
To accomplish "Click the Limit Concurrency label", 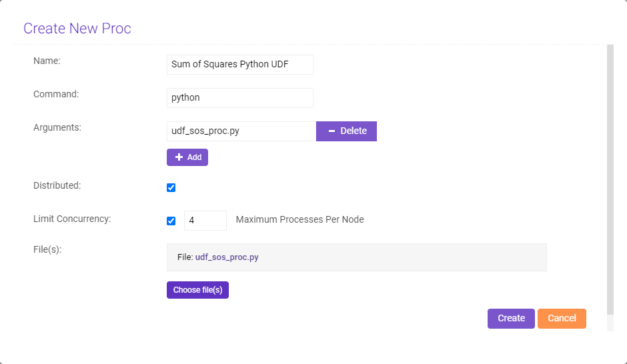I will click(72, 219).
